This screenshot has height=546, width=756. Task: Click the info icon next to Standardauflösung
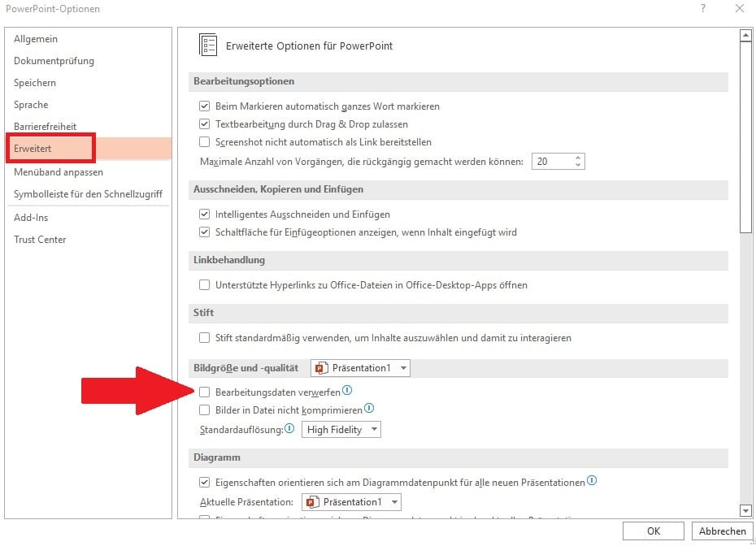(x=290, y=428)
